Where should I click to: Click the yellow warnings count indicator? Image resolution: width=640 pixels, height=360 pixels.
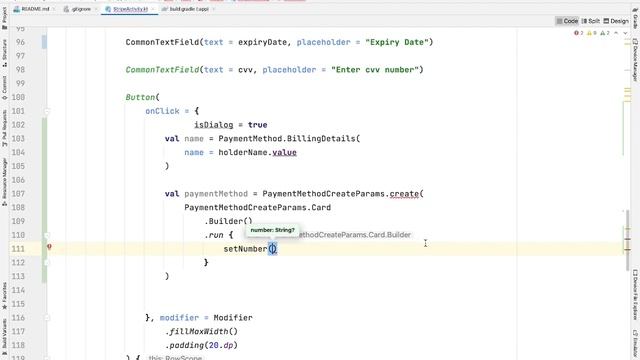(x=592, y=33)
